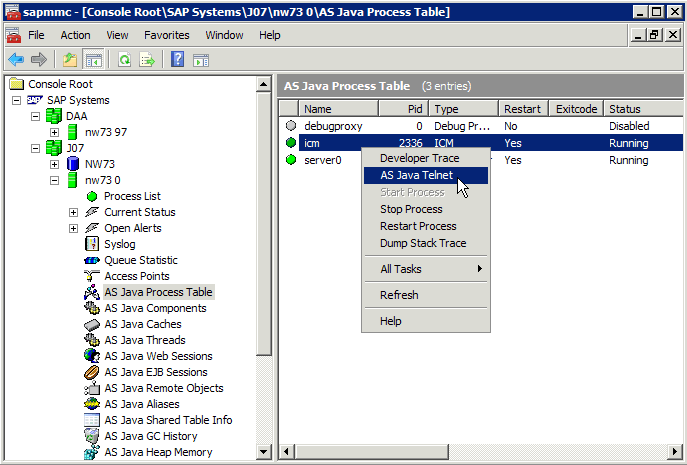The width and height of the screenshot is (687, 465).
Task: Sort by the Restart column header
Action: tap(524, 109)
